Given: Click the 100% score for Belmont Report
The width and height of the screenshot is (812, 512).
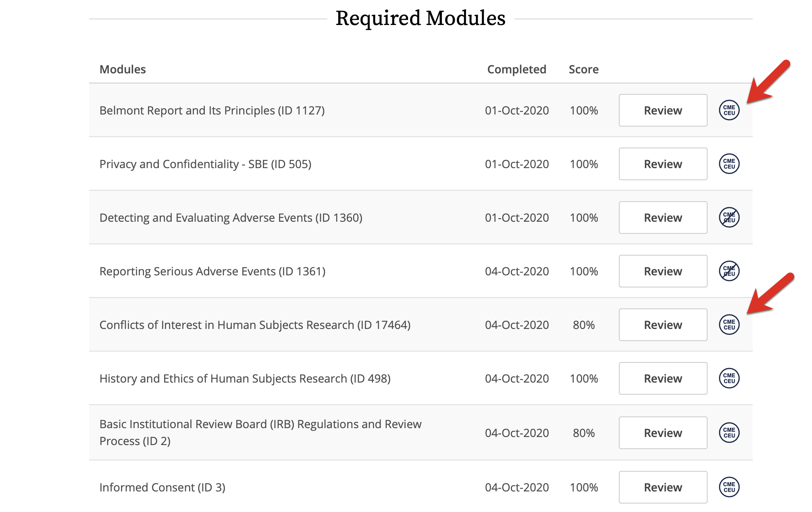Looking at the screenshot, I should point(584,110).
